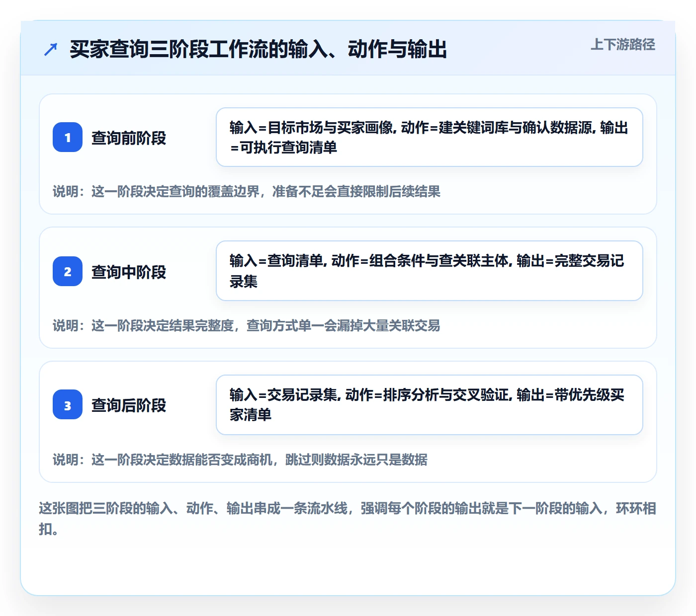This screenshot has width=696, height=616.
Task: Select the title "买家查询三阶段工作流的输入、动作与输出"
Action: tap(259, 49)
